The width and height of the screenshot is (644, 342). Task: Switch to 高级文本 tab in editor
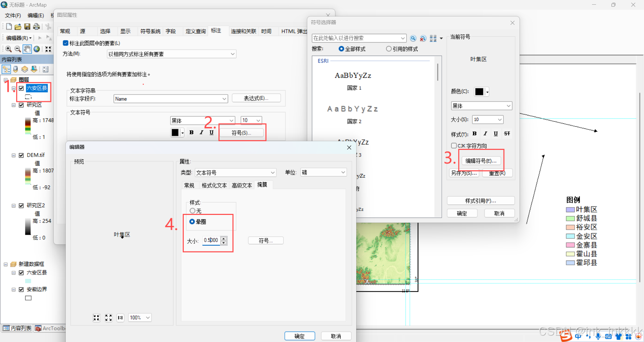(242, 185)
